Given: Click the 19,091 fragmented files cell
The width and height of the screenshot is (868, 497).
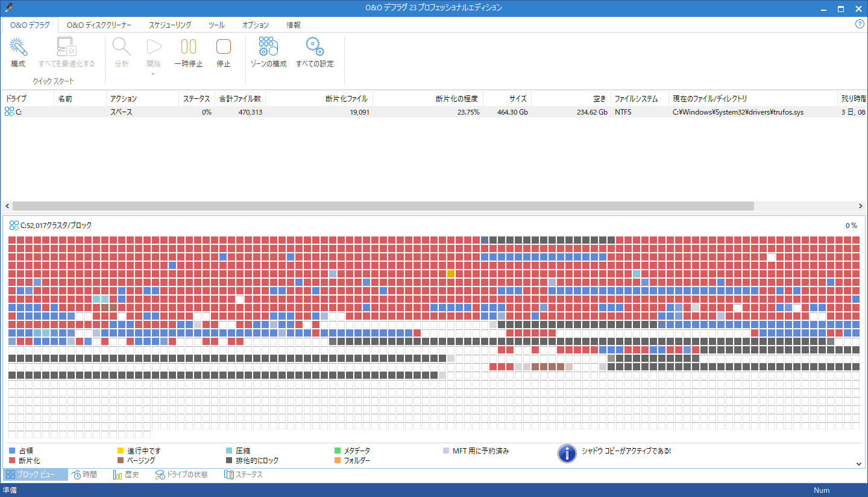Looking at the screenshot, I should [x=359, y=112].
